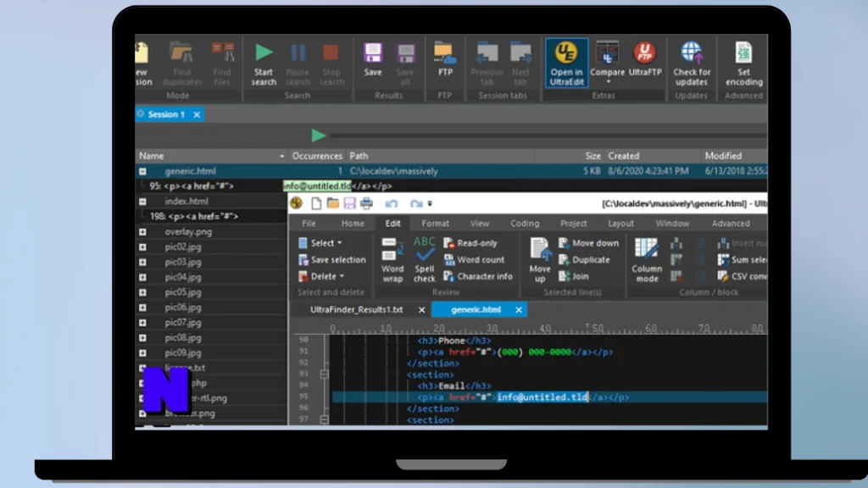Collapse the index.html result row
868x488 pixels.
click(142, 202)
